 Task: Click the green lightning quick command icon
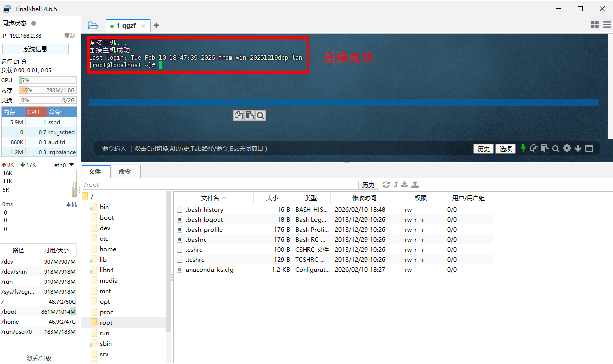pos(523,148)
